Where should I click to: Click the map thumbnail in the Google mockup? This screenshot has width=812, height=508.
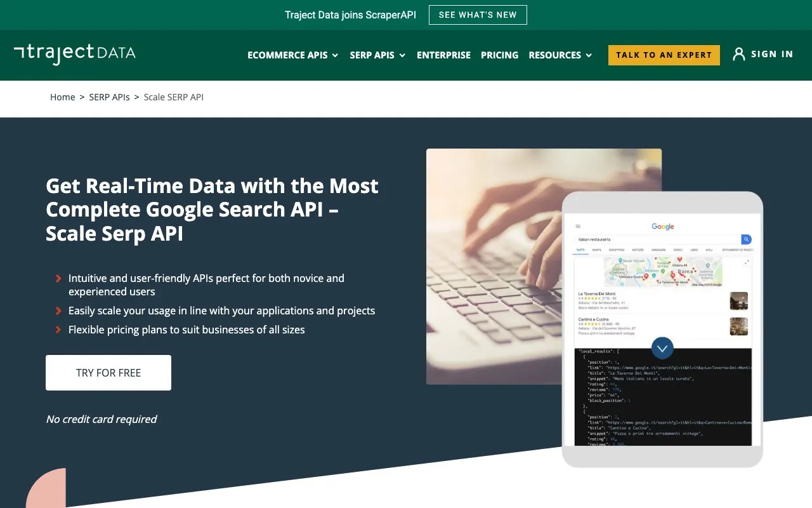click(662, 272)
